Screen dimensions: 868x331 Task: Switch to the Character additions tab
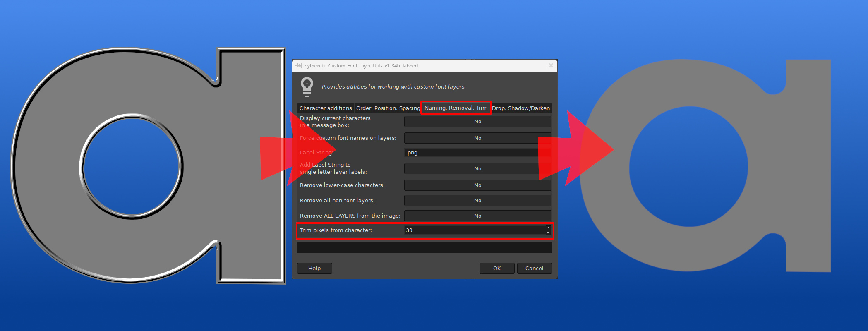(x=326, y=108)
